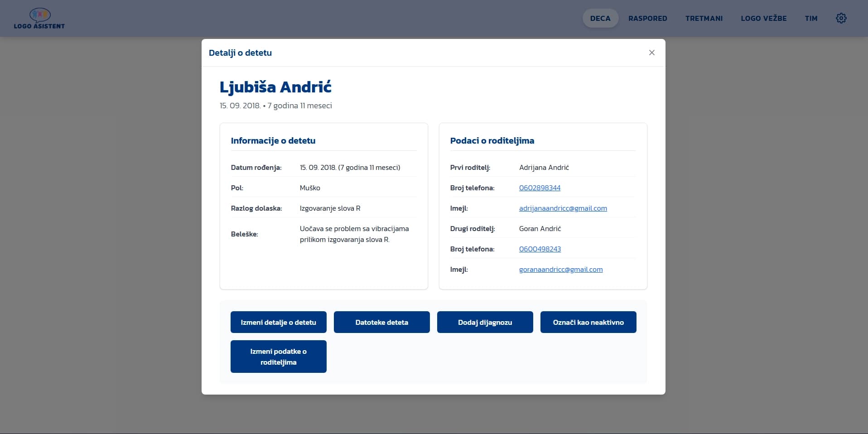Open the DECA tab
Viewport: 868px width, 434px height.
point(600,18)
